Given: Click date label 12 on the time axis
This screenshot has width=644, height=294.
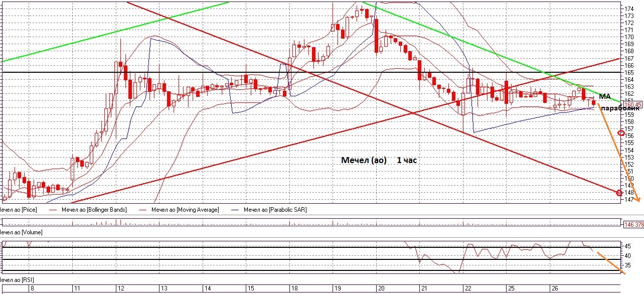Looking at the screenshot, I should (120, 289).
